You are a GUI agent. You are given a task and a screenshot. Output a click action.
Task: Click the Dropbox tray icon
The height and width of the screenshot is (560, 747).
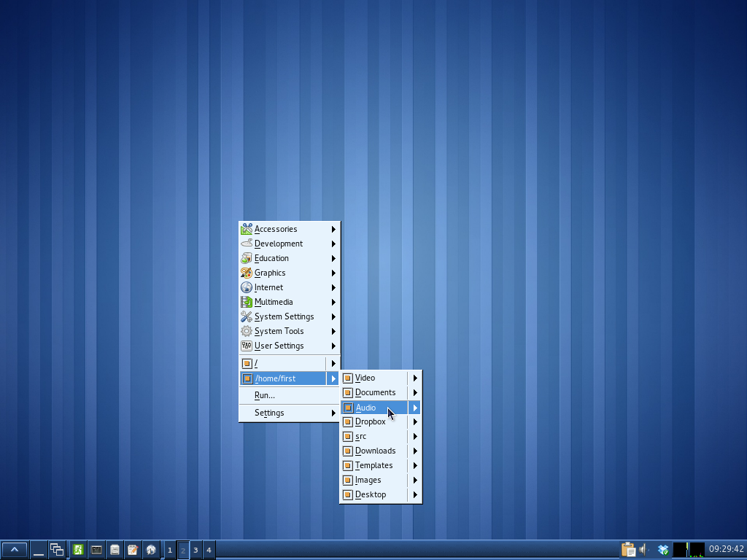pos(662,550)
